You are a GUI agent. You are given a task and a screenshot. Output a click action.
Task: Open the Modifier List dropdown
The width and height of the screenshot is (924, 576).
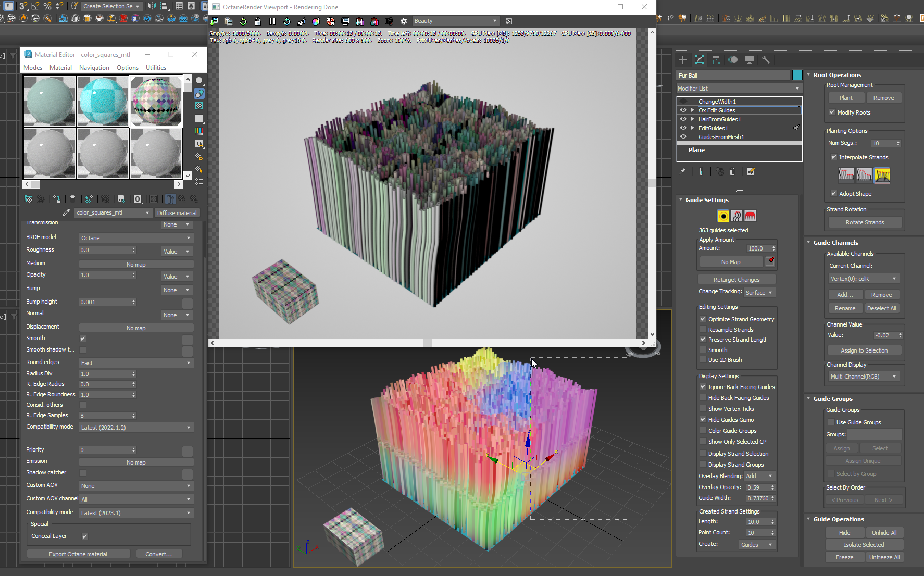click(739, 89)
